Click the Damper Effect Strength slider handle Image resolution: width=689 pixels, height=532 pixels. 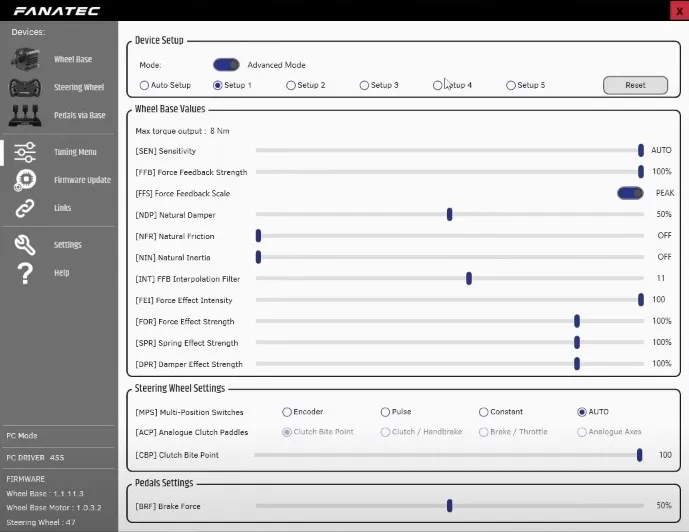point(577,364)
